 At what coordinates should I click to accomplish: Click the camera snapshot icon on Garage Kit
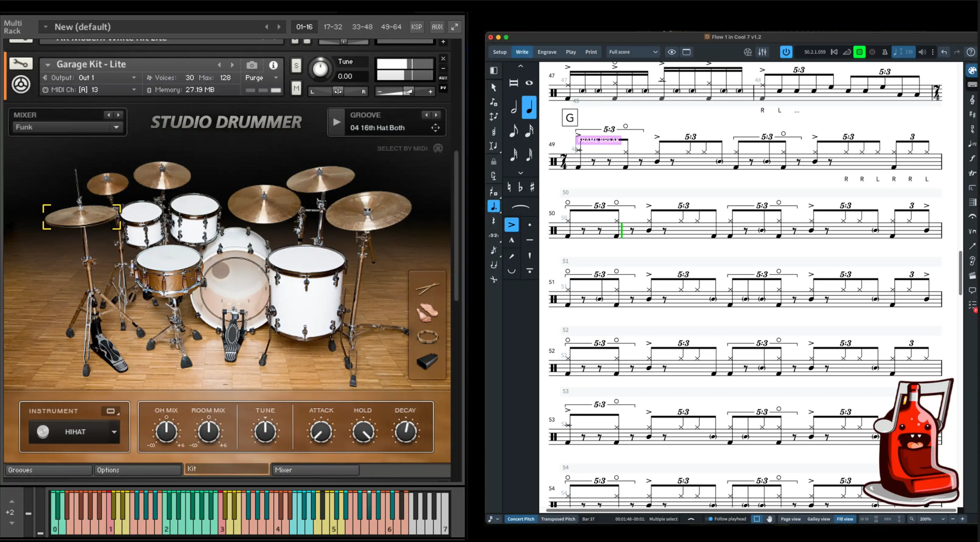pyautogui.click(x=252, y=65)
